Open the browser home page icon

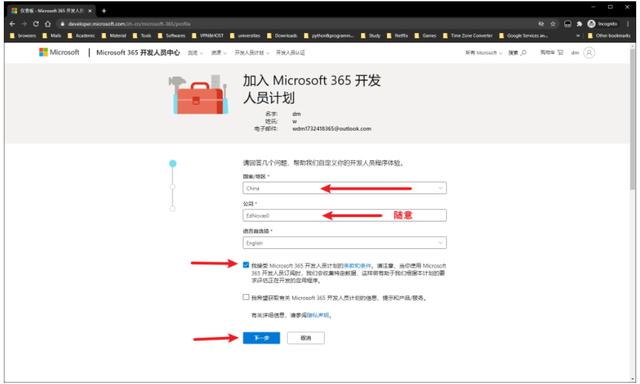48,24
